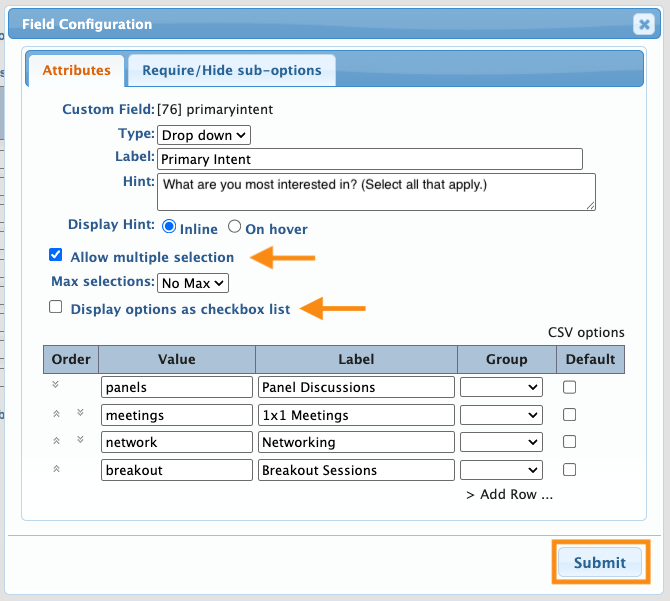
Task: Move the network row up
Action: 56,441
